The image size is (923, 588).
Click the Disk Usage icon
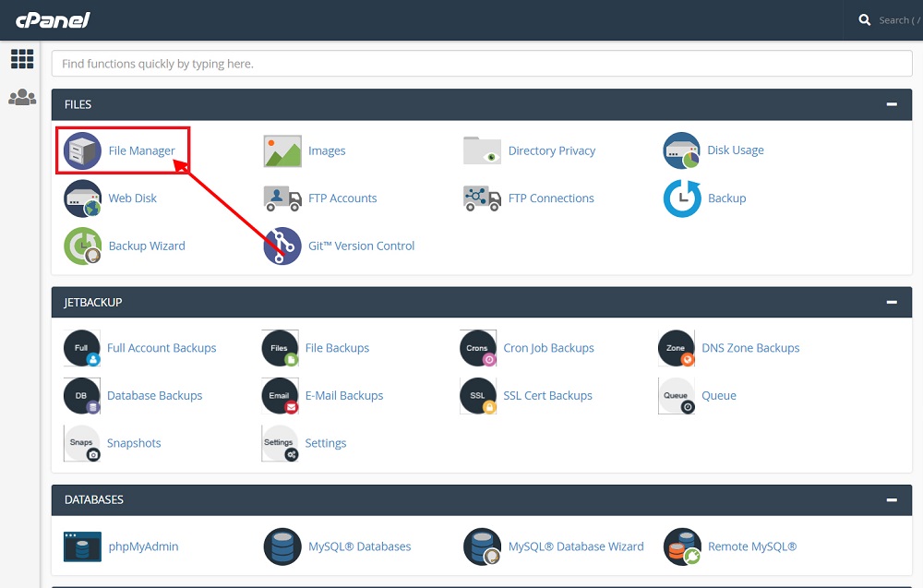pos(681,150)
